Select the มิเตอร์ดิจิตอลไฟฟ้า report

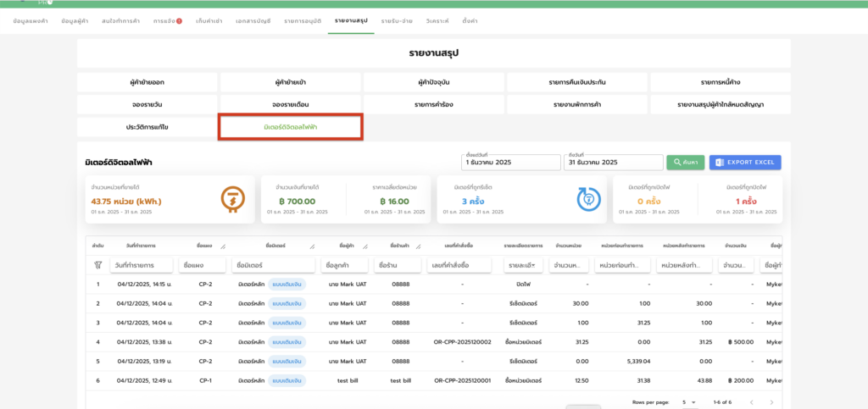[x=291, y=126]
